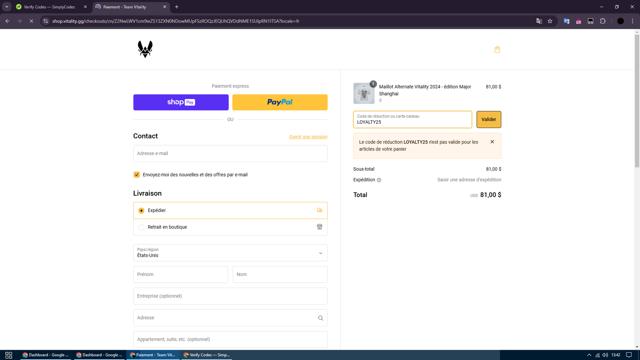The width and height of the screenshot is (640, 360).
Task: Open the shopping cart bag icon
Action: pyautogui.click(x=497, y=50)
